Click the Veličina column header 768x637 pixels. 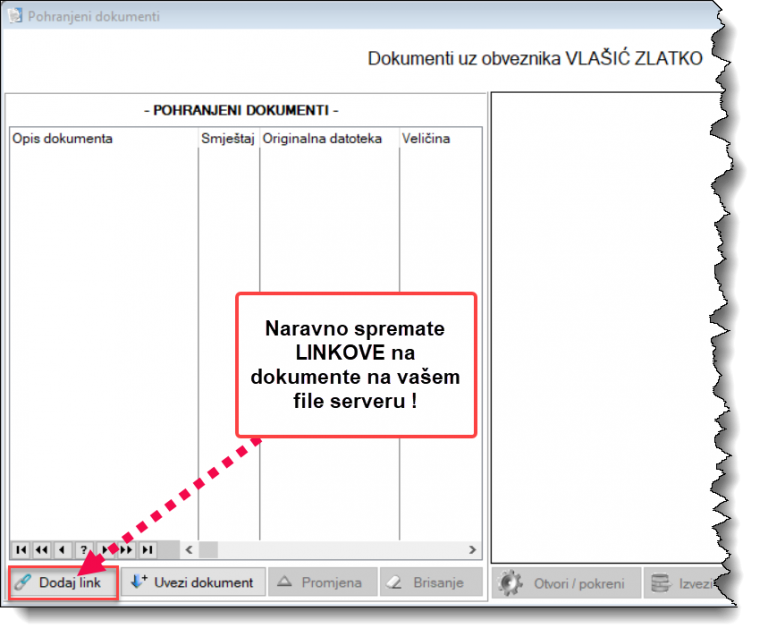coord(440,139)
